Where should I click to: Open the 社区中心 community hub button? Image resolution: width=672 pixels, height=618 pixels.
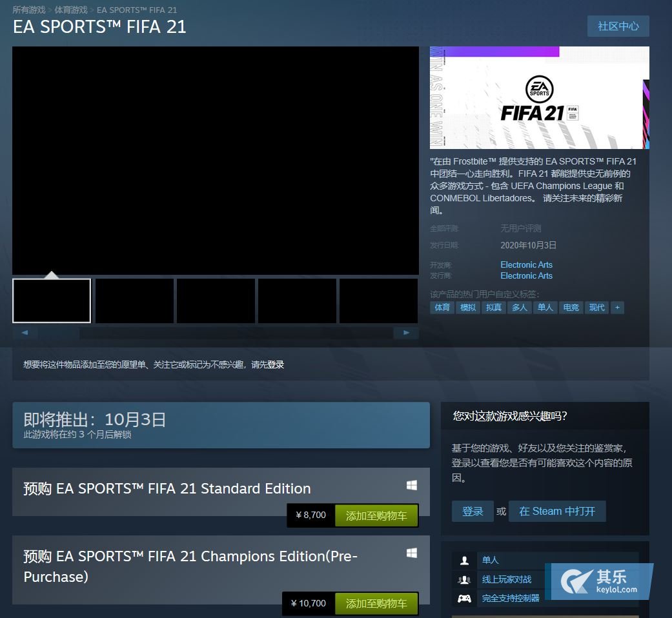618,26
